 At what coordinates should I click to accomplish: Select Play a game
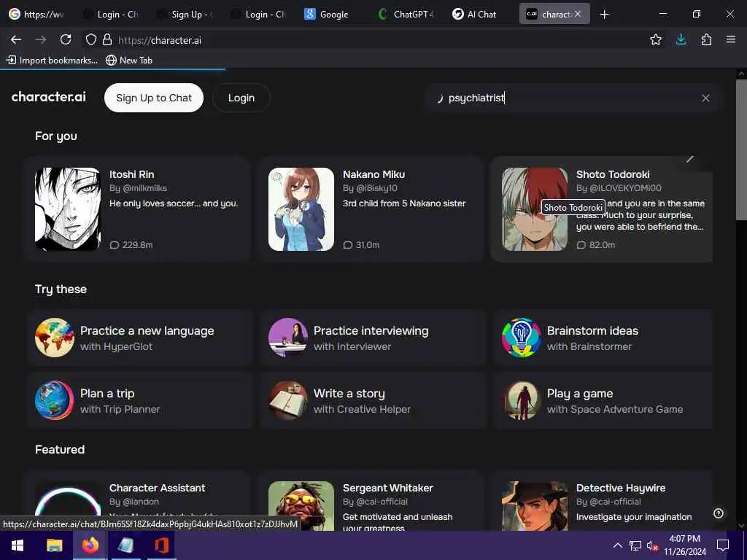coord(603,400)
